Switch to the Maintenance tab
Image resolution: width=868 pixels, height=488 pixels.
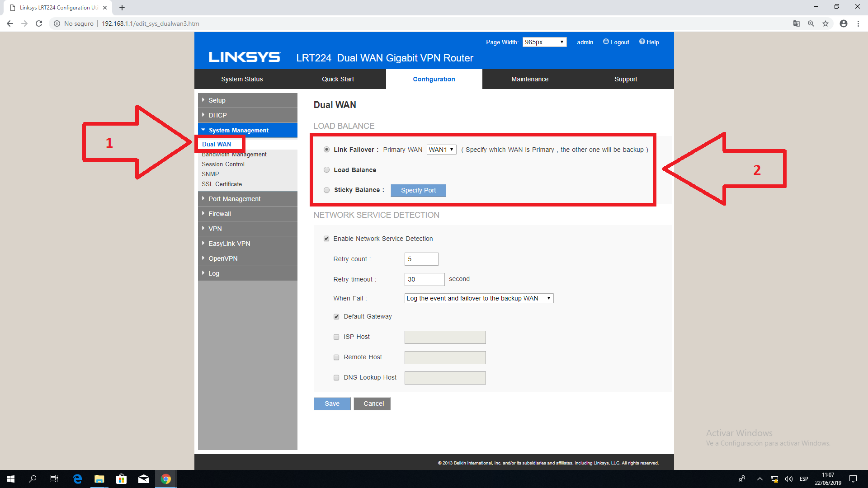click(x=529, y=79)
